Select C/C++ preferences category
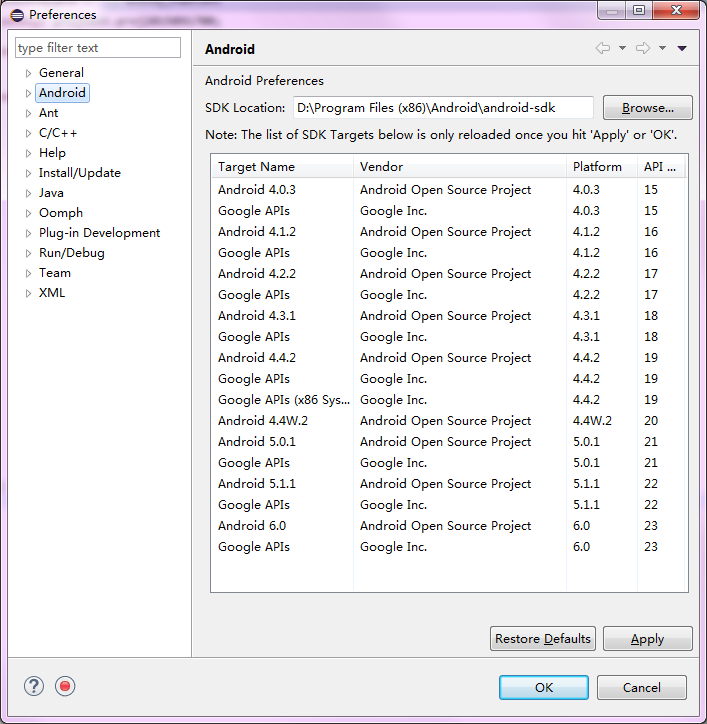 coord(58,133)
